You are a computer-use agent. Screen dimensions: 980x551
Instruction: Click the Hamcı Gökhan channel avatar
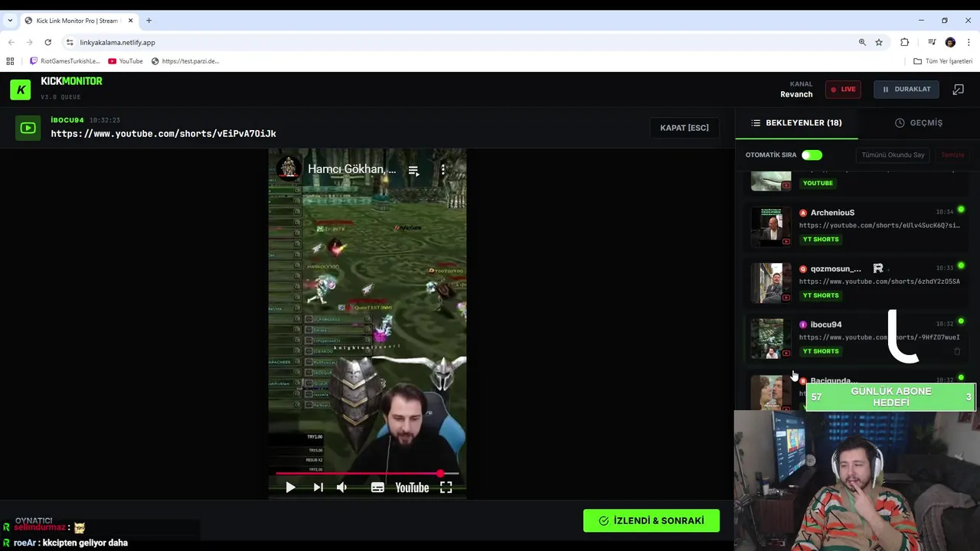(x=288, y=169)
